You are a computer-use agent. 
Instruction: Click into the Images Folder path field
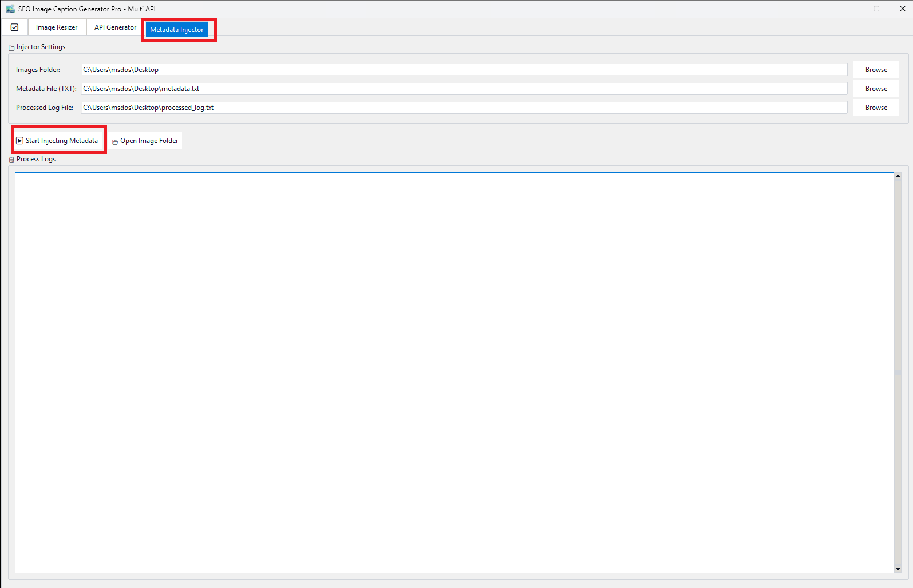point(464,70)
